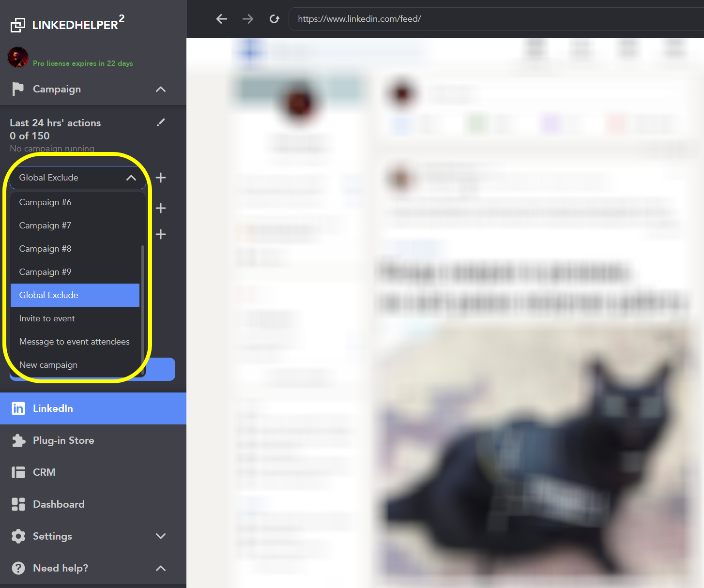Click the Settings gear icon
Image resolution: width=704 pixels, height=588 pixels.
point(18,536)
